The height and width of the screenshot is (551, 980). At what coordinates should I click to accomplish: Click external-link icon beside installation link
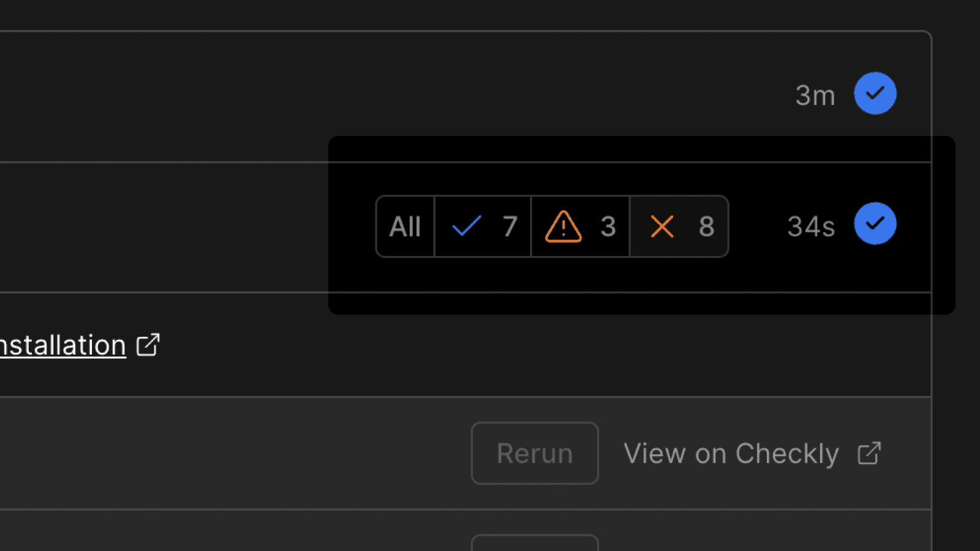(148, 345)
